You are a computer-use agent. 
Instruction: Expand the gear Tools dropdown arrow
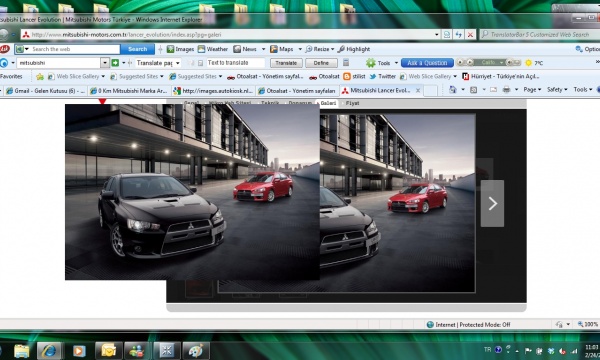[396, 63]
